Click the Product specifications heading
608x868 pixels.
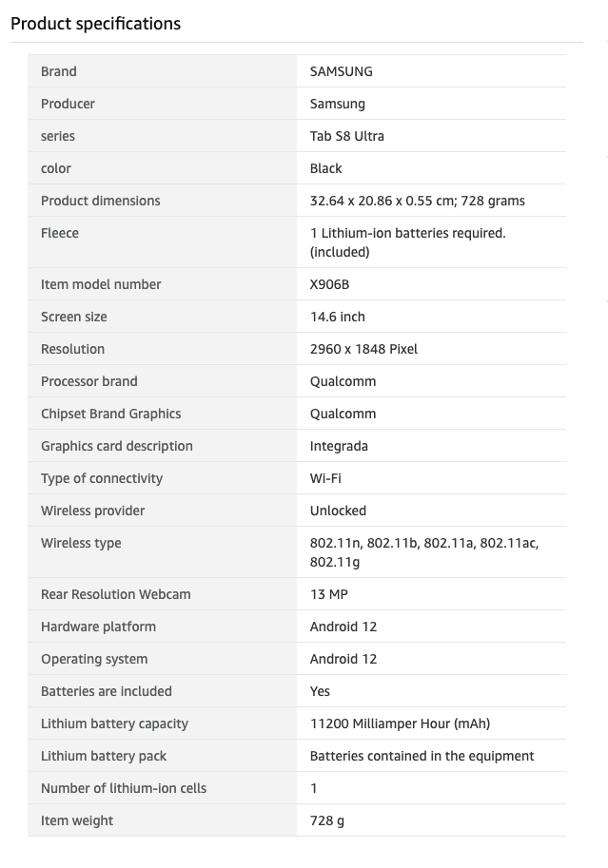95,24
